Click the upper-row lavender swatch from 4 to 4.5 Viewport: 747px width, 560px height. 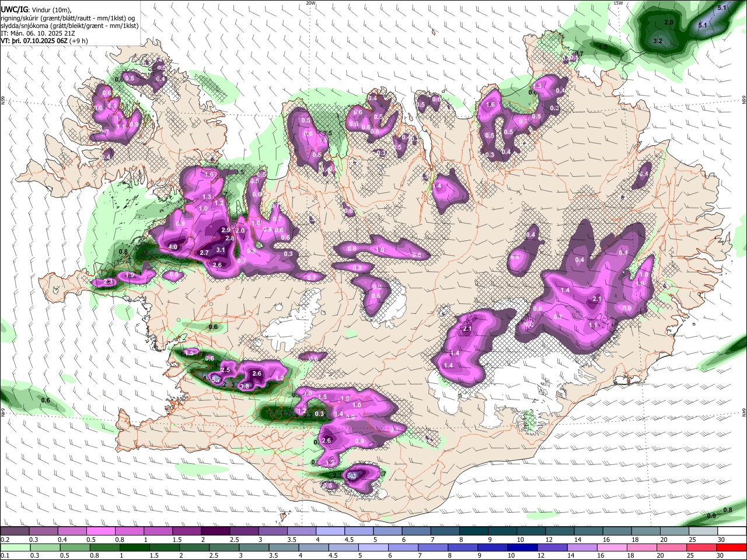tap(330, 531)
